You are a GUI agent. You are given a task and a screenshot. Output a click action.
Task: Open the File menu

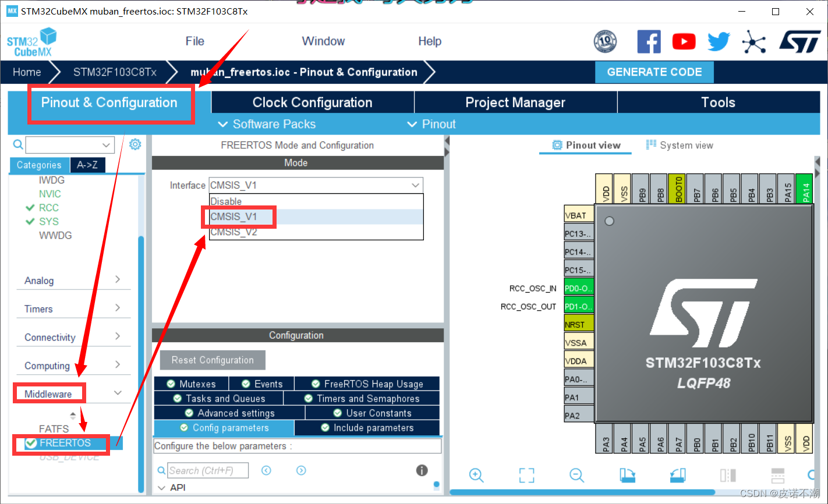tap(195, 41)
